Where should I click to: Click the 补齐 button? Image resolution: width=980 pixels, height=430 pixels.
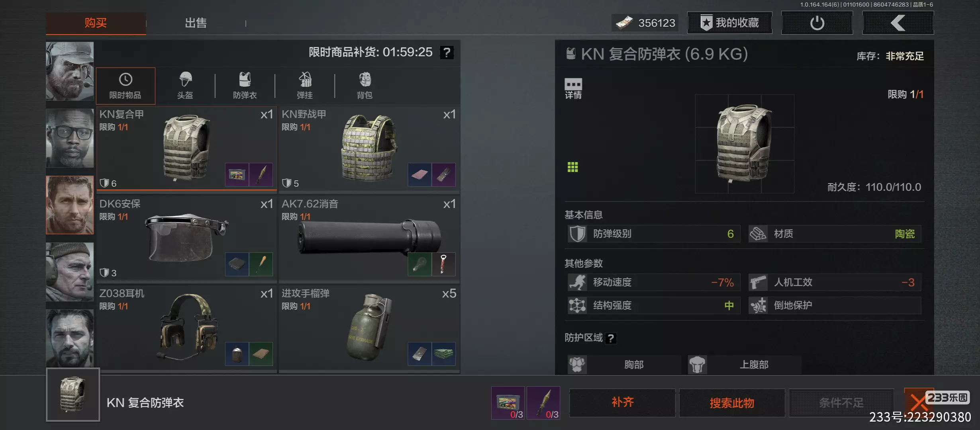622,403
